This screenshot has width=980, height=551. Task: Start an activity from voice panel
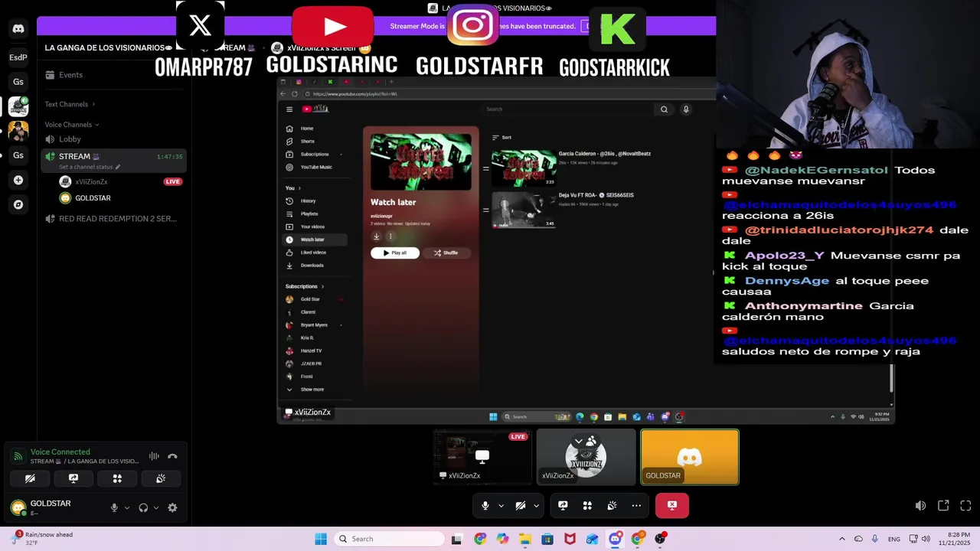117,478
